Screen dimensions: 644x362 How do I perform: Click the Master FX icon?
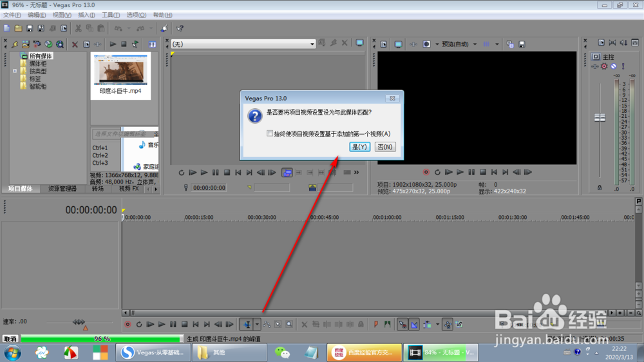[595, 66]
